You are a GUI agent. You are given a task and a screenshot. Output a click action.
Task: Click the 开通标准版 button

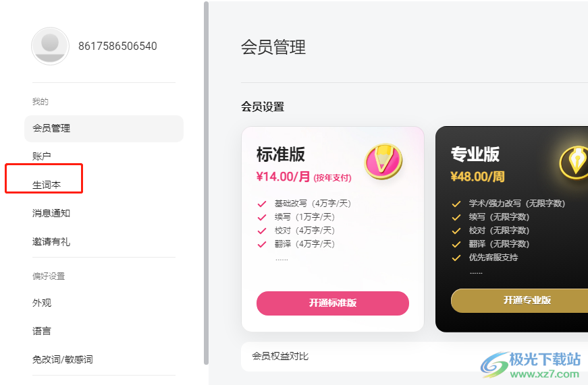click(x=333, y=303)
